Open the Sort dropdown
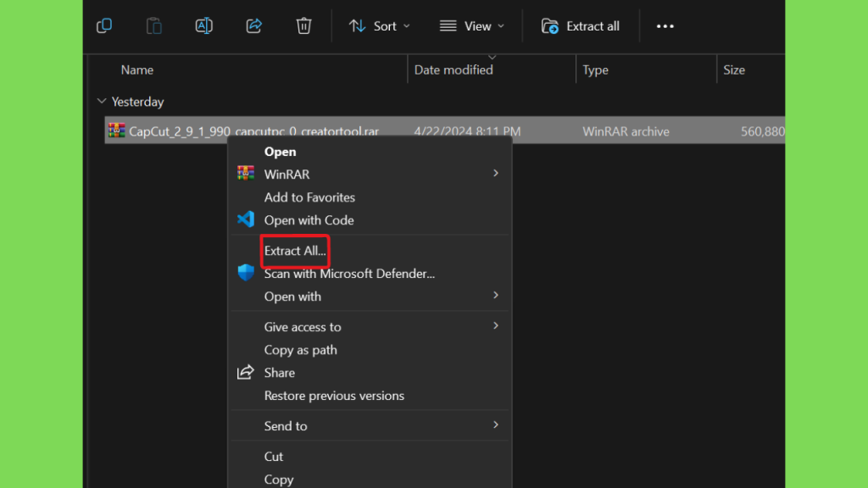Screen dimensions: 868x488 [x=380, y=26]
